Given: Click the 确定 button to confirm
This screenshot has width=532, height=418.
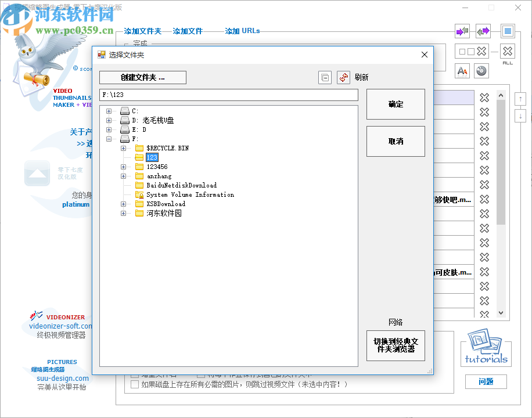Looking at the screenshot, I should (x=396, y=105).
